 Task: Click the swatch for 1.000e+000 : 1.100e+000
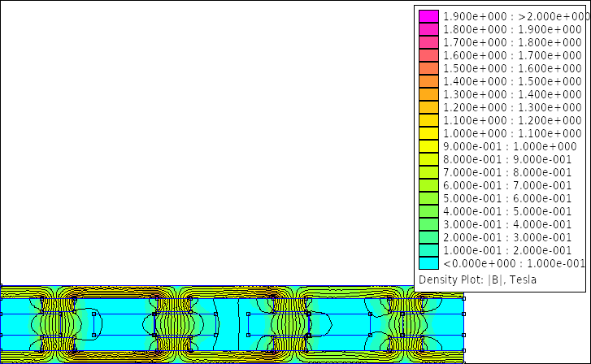(x=428, y=133)
